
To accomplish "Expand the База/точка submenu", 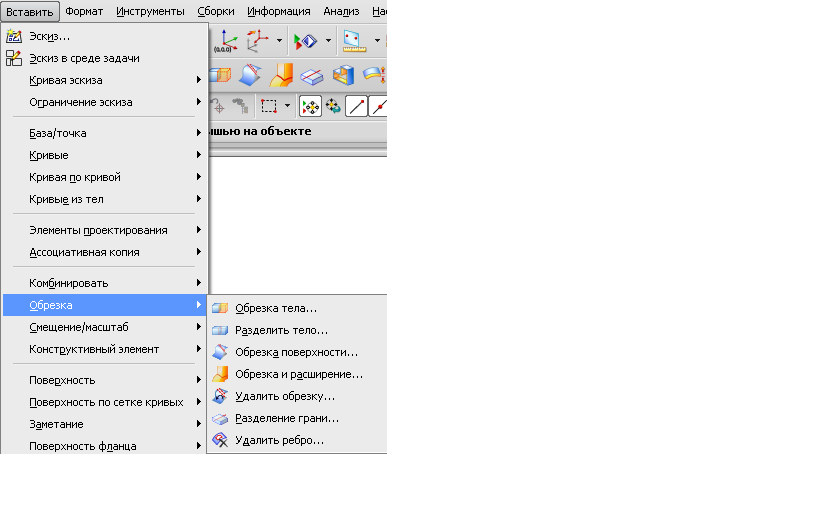I will coord(104,133).
